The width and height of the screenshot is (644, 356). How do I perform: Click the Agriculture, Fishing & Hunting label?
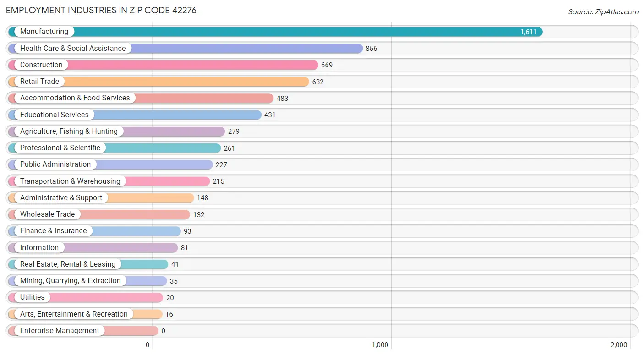[x=69, y=131]
